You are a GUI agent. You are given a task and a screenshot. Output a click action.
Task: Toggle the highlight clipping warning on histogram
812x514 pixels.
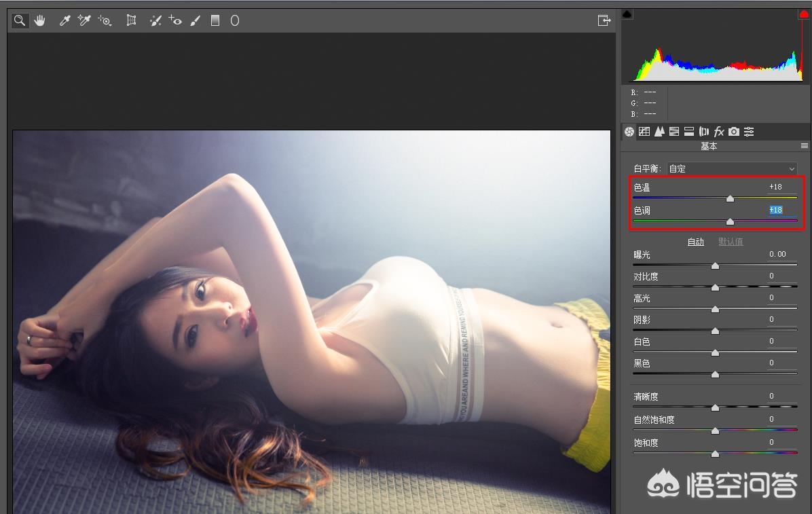(803, 14)
